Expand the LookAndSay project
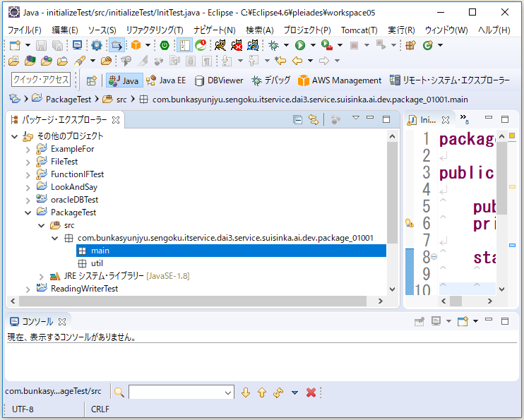The image size is (524, 420). coord(28,188)
